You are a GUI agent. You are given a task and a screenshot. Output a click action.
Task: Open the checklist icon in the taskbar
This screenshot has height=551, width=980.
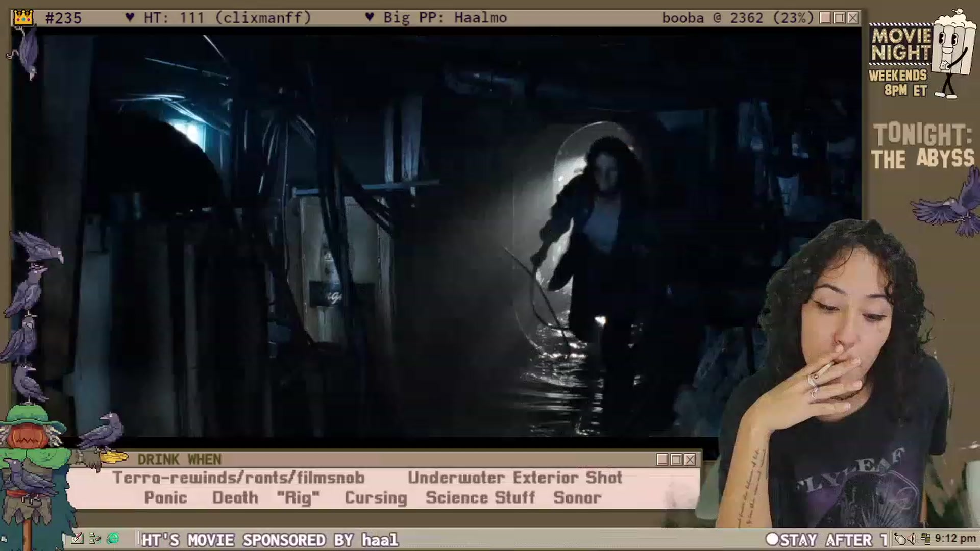click(77, 538)
